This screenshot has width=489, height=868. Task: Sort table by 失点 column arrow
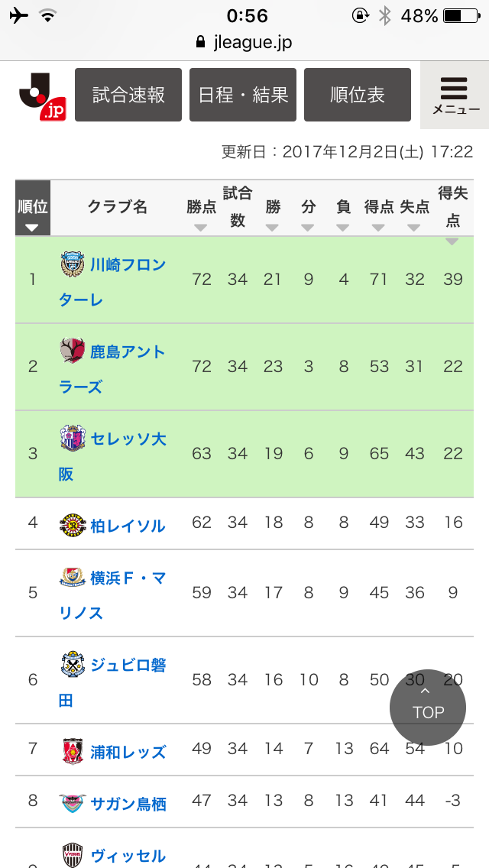coord(414,228)
